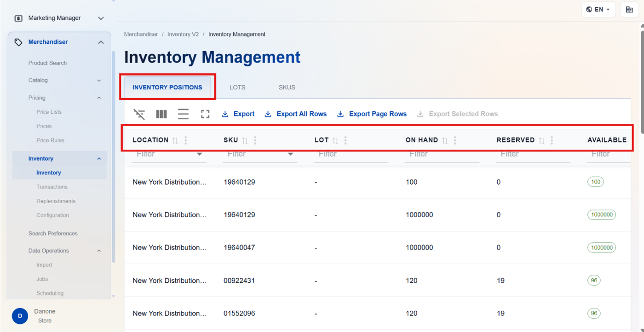The height and width of the screenshot is (332, 644).
Task: Click the ON HAND filter input field
Action: [x=442, y=155]
